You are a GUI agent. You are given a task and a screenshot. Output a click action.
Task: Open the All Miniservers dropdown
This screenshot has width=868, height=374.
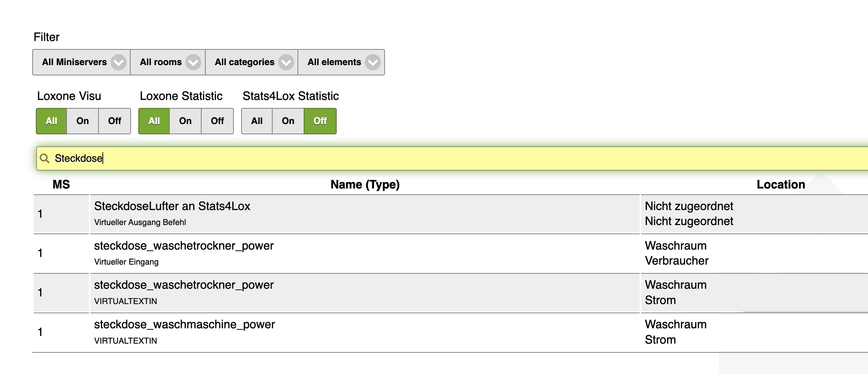(x=75, y=62)
